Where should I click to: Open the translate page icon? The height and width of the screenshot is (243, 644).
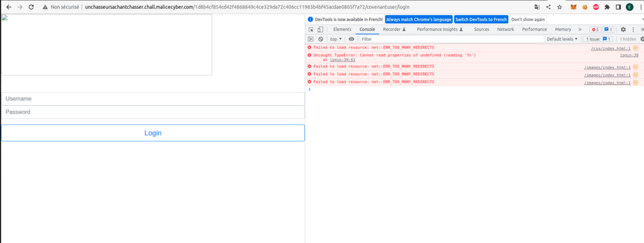tap(537, 7)
